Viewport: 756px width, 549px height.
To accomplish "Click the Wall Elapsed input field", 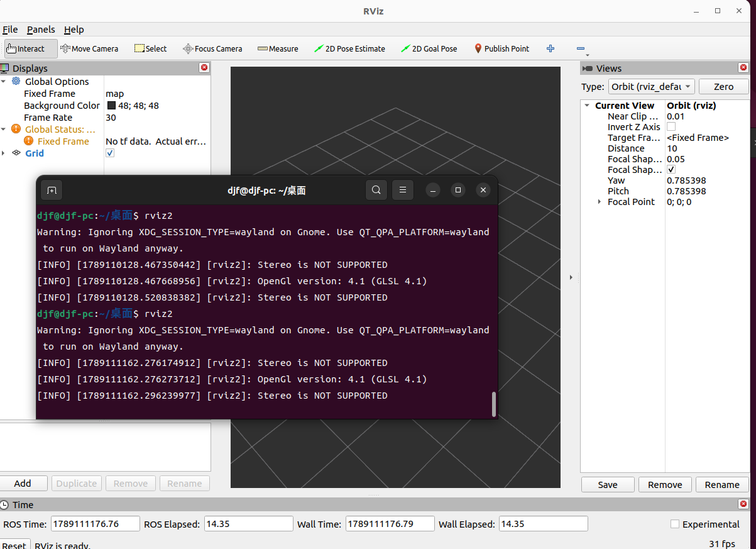I will coord(543,524).
